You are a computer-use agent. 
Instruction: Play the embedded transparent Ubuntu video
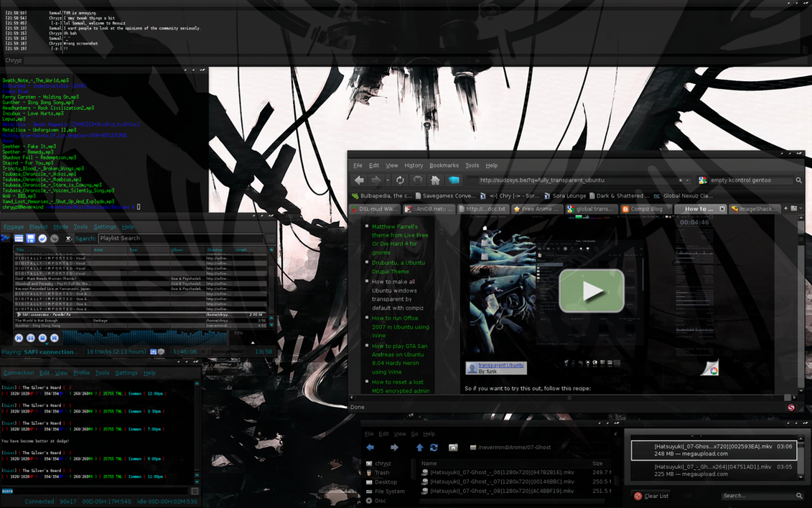point(592,291)
